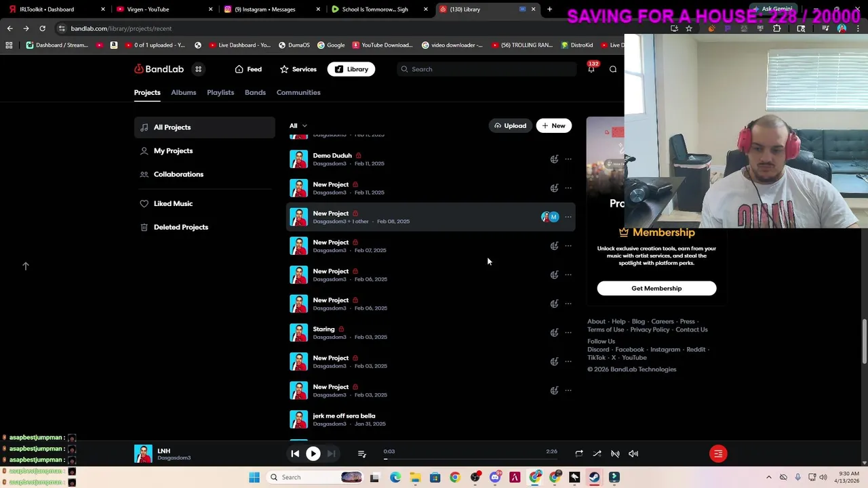Open the Help footer link
868x488 pixels.
[x=618, y=321]
